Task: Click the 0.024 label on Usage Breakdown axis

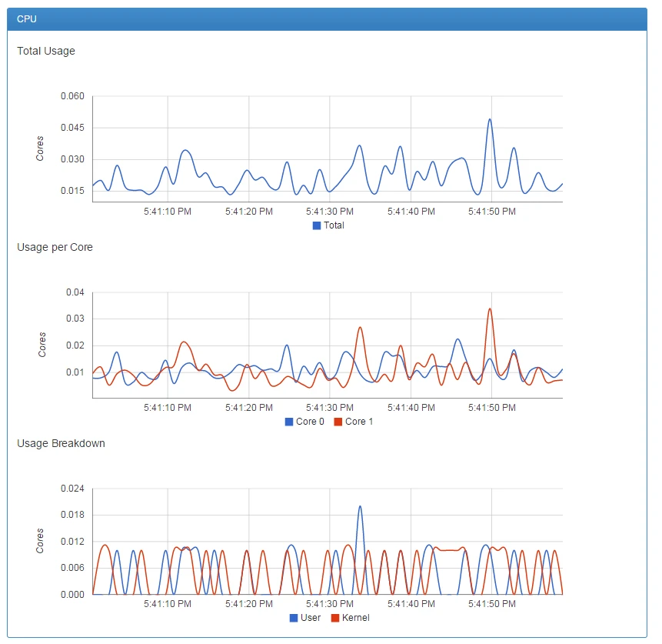Action: pyautogui.click(x=72, y=489)
